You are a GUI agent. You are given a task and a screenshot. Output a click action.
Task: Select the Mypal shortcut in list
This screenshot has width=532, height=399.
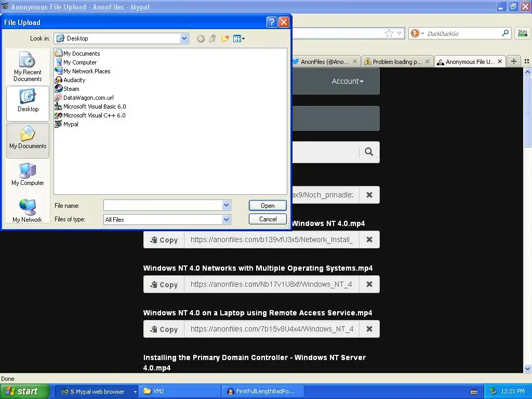(66, 124)
